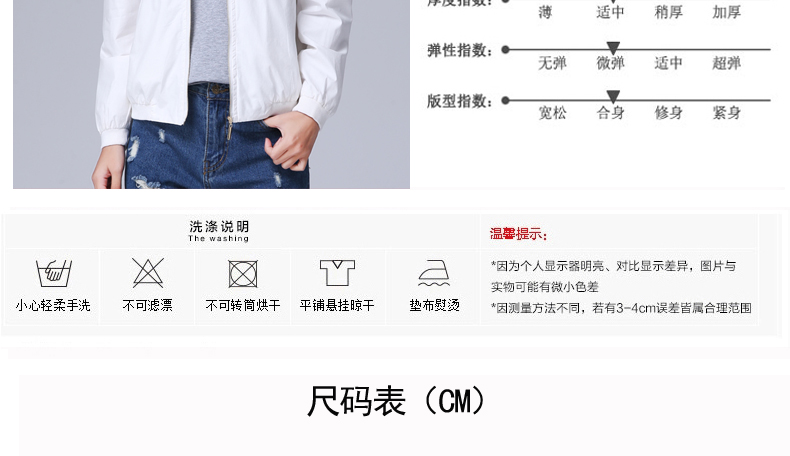Image resolution: width=790 pixels, height=456 pixels.
Task: Click the red 温馨提示 heading
Action: click(x=518, y=234)
